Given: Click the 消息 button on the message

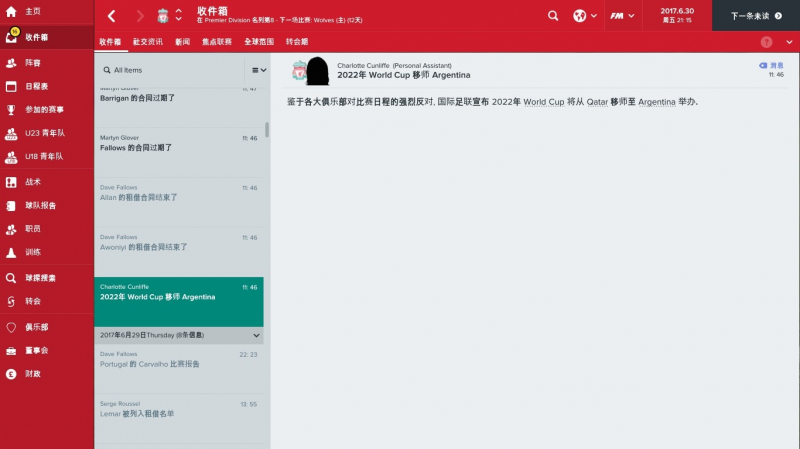Looking at the screenshot, I should (771, 65).
